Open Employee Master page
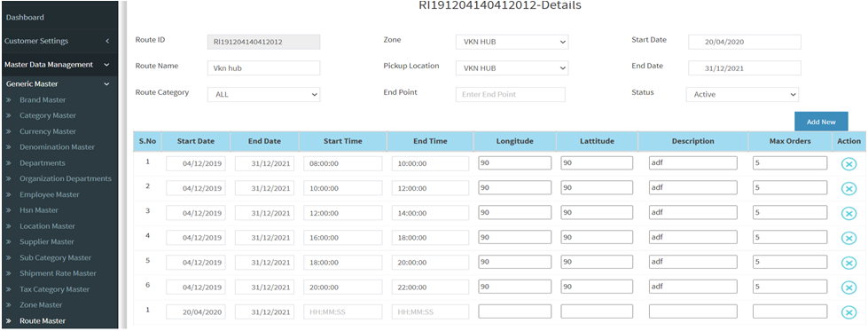Image resolution: width=868 pixels, height=331 pixels. pos(50,194)
